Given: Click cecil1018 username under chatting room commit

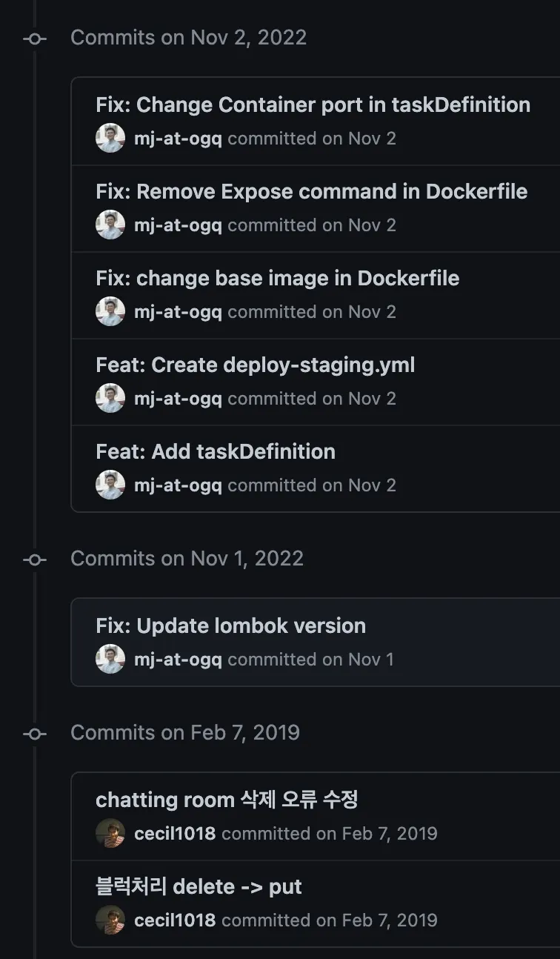Looking at the screenshot, I should pyautogui.click(x=175, y=834).
